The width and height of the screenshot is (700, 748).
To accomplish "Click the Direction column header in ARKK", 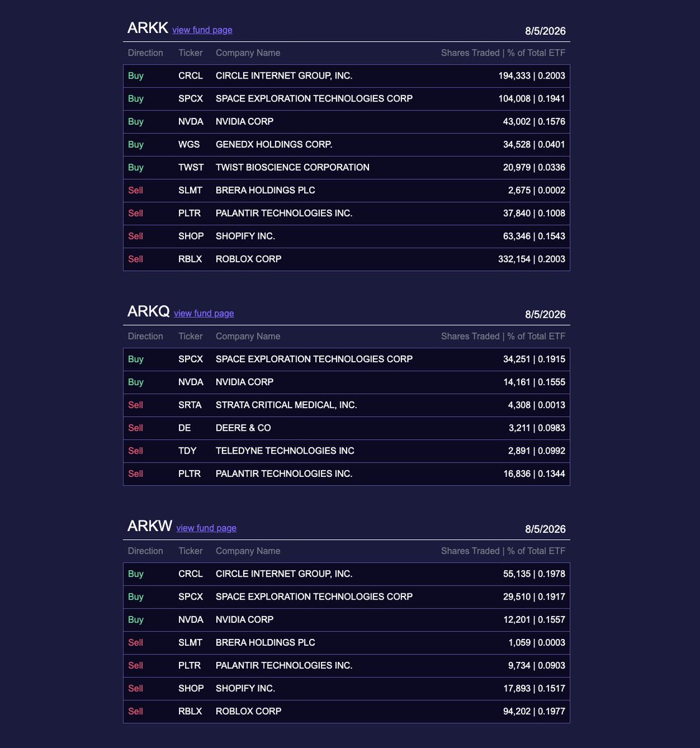I will click(x=145, y=53).
